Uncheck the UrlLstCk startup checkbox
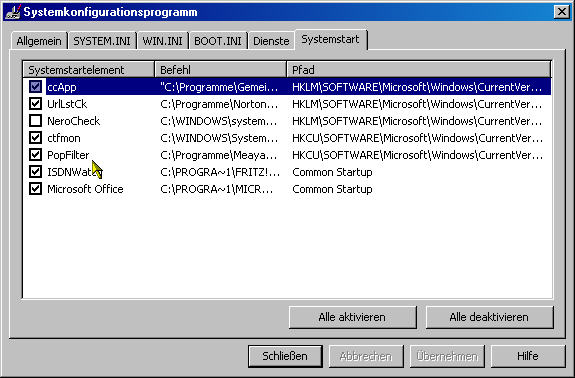Image resolution: width=575 pixels, height=378 pixels. 35,104
